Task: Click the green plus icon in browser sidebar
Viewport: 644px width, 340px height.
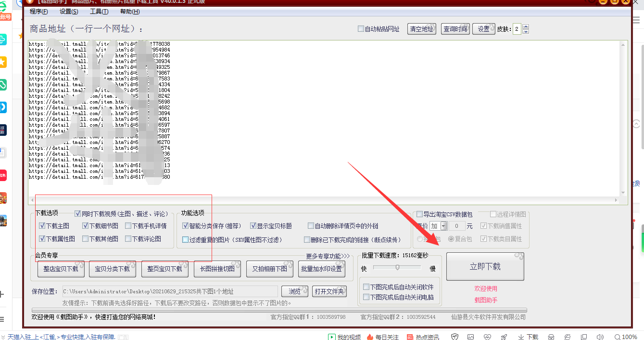Action: point(3,39)
